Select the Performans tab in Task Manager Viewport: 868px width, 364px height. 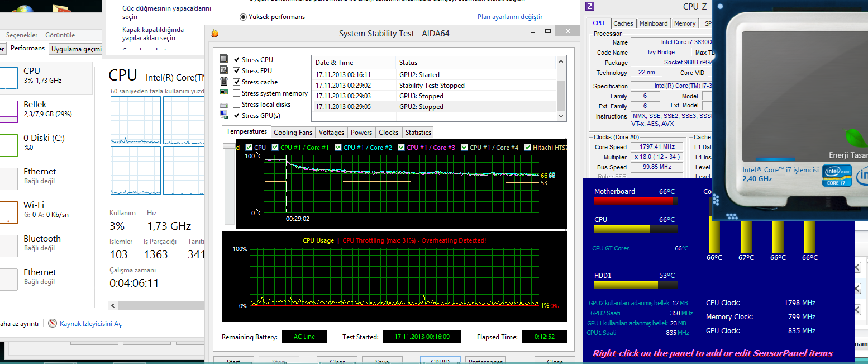coord(27,48)
